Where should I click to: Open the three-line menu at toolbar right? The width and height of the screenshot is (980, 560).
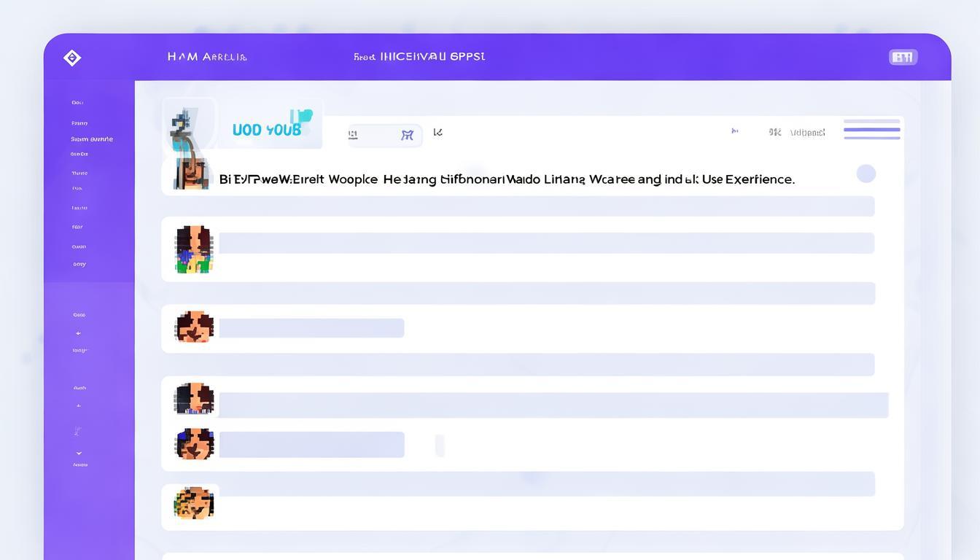(x=871, y=129)
